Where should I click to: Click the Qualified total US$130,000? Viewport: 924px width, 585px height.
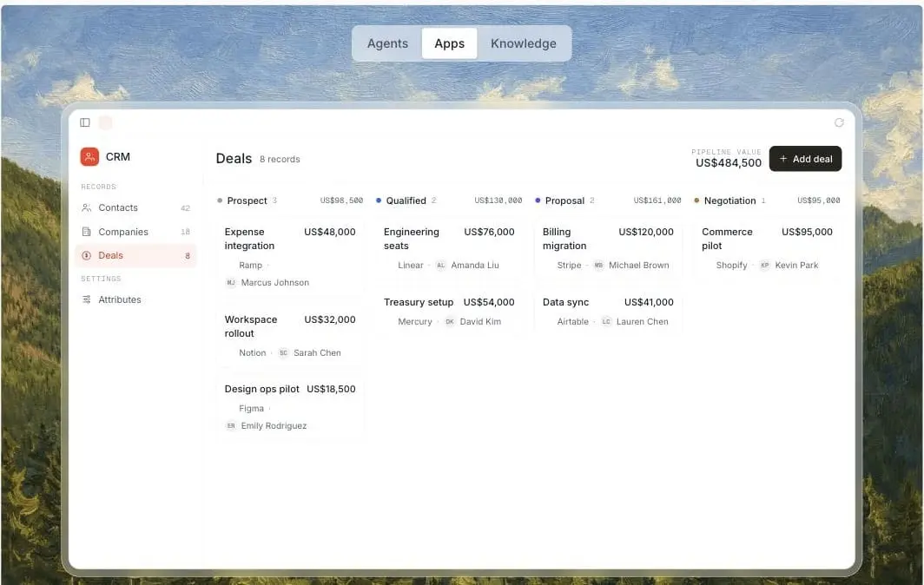point(498,200)
